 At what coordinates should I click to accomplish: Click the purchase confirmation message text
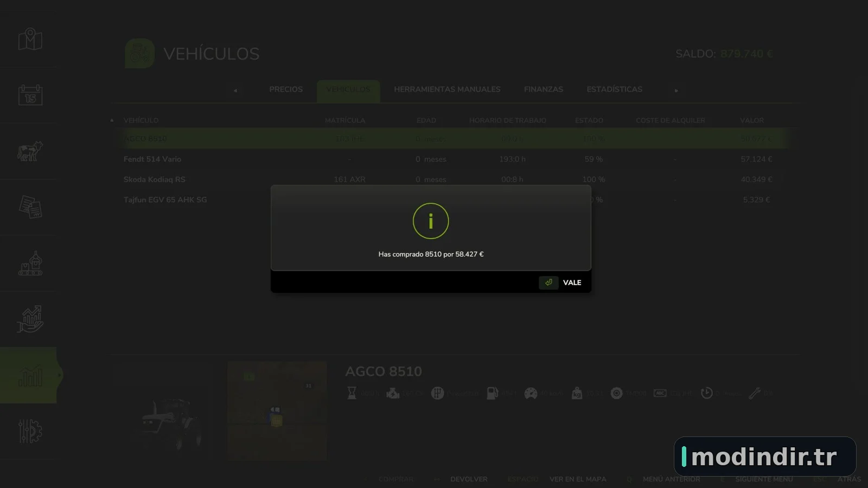(x=431, y=254)
